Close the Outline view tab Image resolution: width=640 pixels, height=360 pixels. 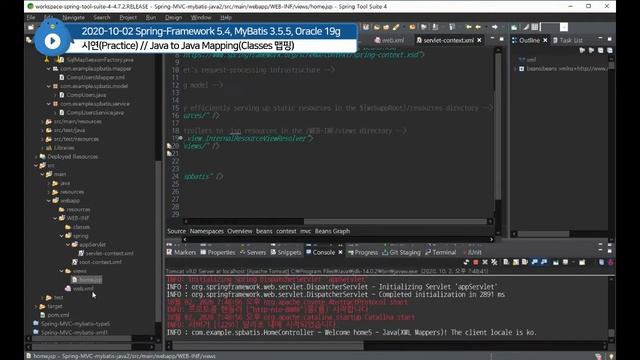click(545, 40)
